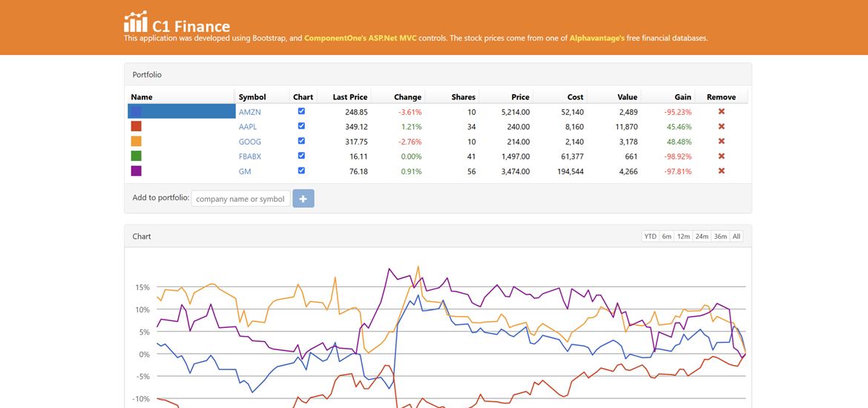This screenshot has width=868, height=408.
Task: Select the 6m chart range
Action: (667, 237)
